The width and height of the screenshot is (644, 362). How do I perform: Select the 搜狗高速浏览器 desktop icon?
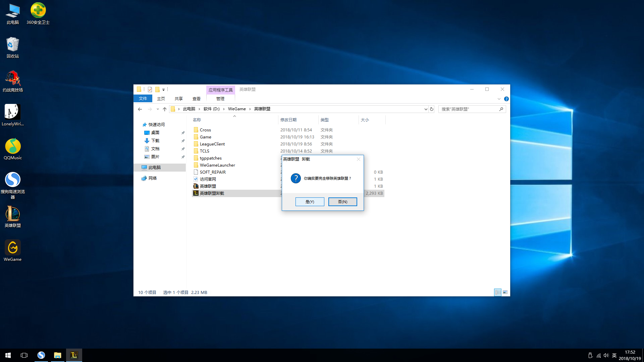[13, 185]
